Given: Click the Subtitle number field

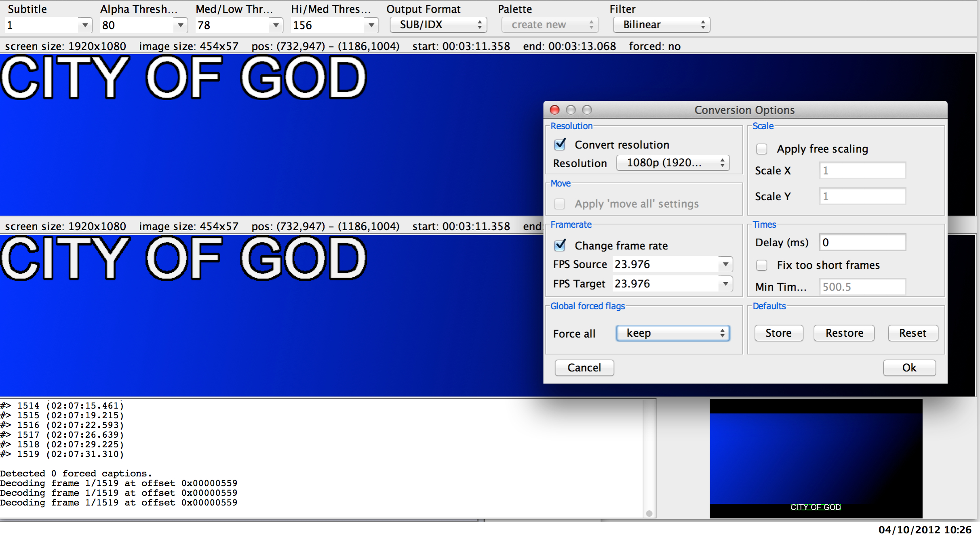Looking at the screenshot, I should [x=42, y=25].
